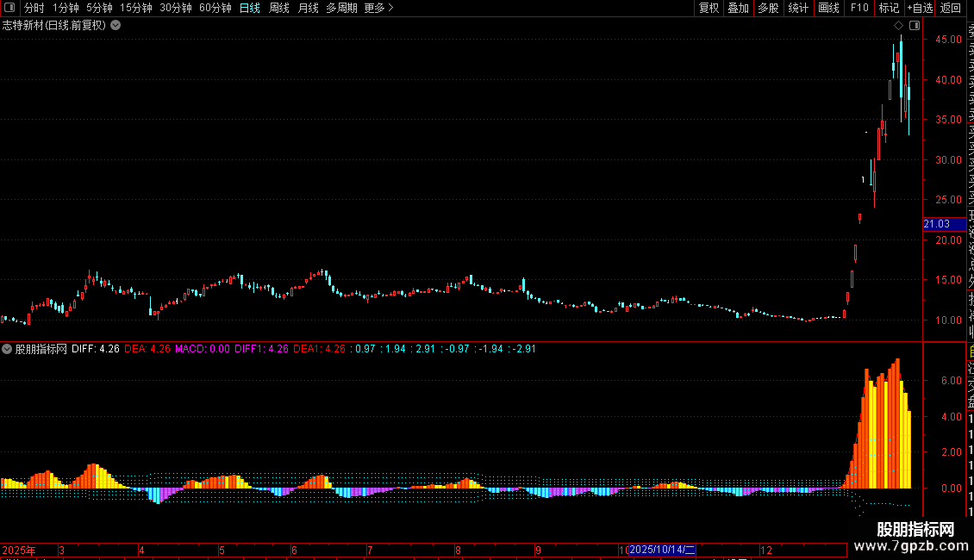Click the DIFF1: 4.26 value
The width and height of the screenshot is (974, 560).
(x=261, y=349)
